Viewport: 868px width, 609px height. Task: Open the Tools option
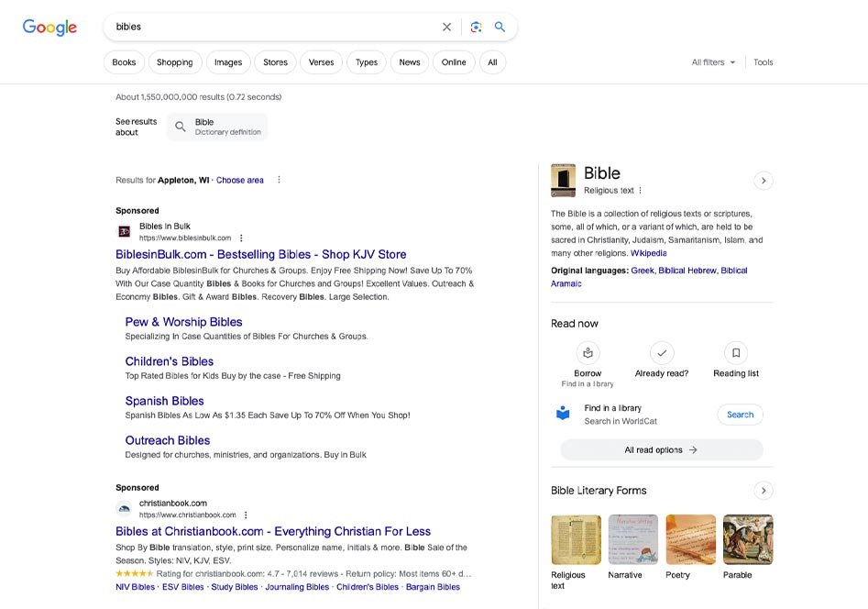(x=763, y=62)
